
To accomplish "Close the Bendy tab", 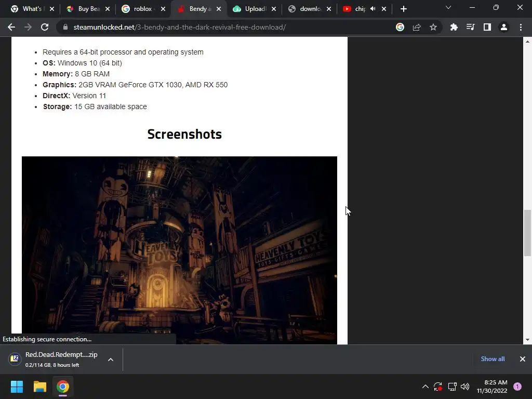I will (219, 9).
